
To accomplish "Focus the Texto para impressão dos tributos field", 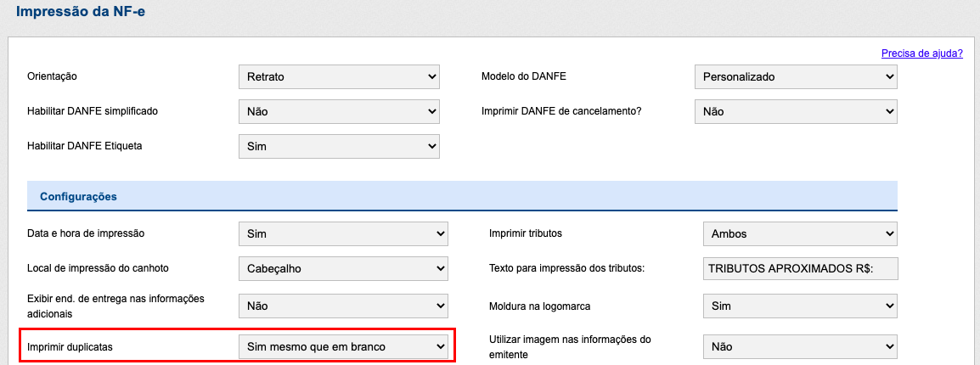I will (800, 268).
